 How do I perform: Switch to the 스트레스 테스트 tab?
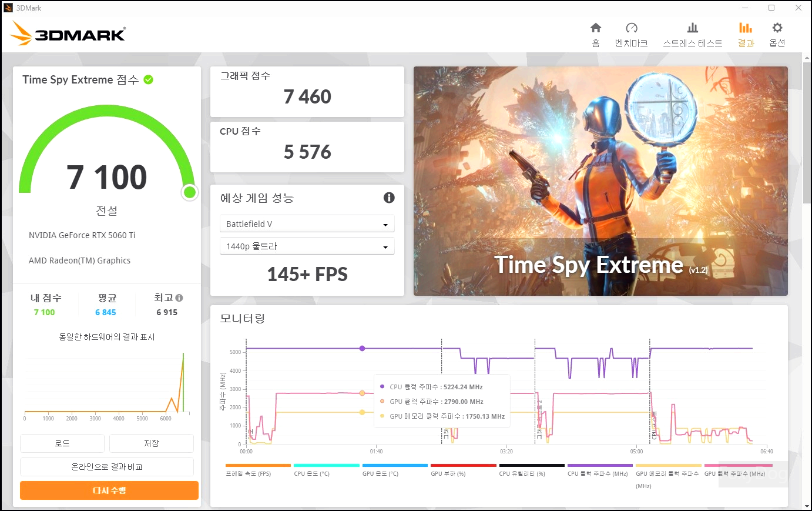tap(693, 35)
